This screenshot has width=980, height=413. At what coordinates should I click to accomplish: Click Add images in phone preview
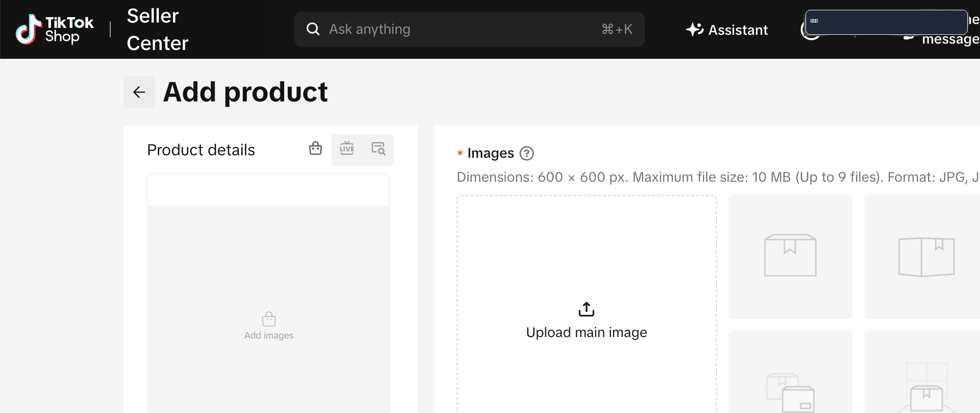click(269, 326)
